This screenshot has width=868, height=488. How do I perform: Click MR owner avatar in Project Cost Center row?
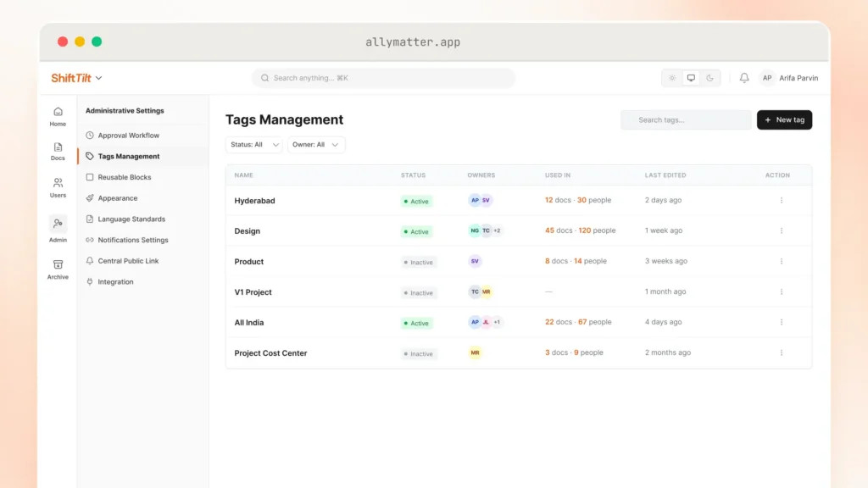point(475,352)
